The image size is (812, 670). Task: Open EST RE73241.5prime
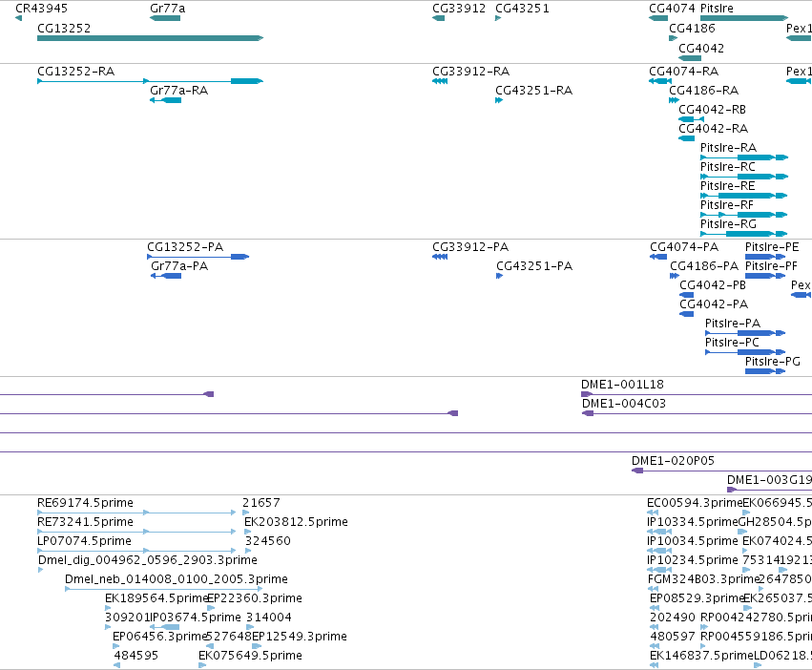[136, 532]
